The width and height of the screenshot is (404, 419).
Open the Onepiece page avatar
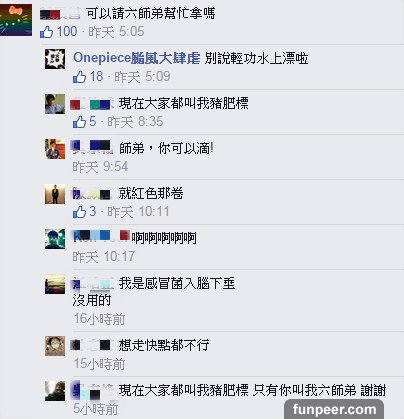tap(55, 59)
